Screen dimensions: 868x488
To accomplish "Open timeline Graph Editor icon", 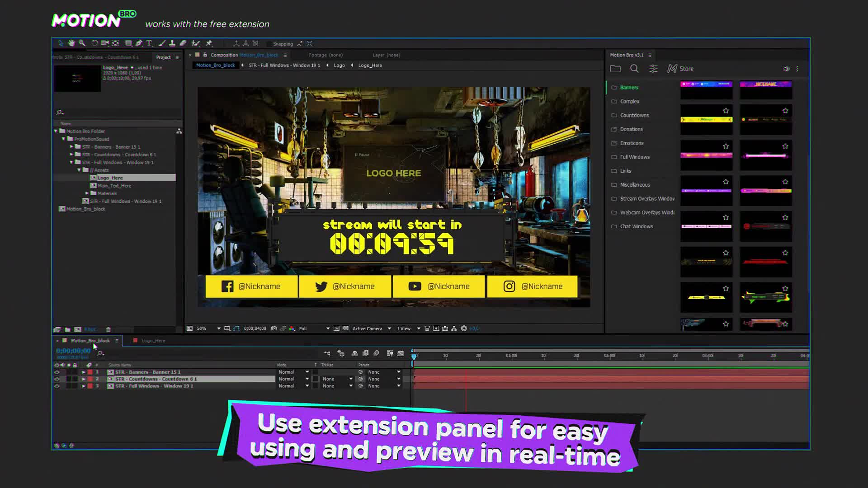I will (400, 353).
